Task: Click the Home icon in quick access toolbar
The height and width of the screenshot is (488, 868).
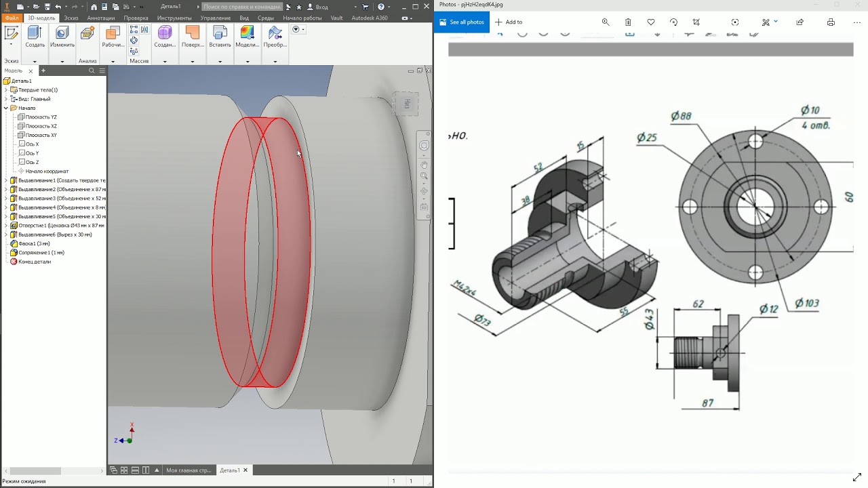Action: pyautogui.click(x=94, y=7)
